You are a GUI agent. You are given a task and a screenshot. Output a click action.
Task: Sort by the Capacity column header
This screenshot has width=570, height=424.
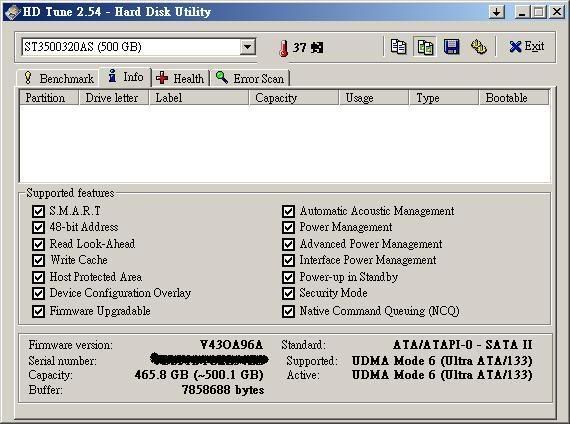click(294, 98)
